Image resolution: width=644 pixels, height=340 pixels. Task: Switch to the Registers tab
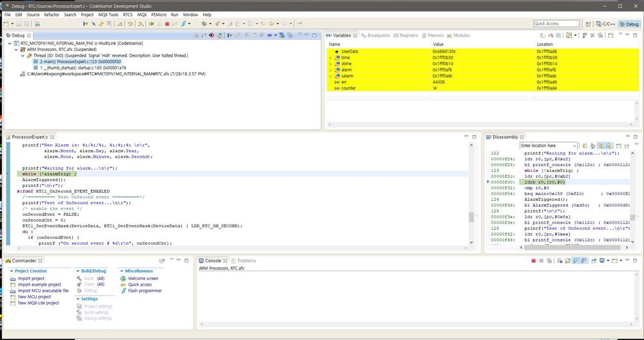point(405,35)
